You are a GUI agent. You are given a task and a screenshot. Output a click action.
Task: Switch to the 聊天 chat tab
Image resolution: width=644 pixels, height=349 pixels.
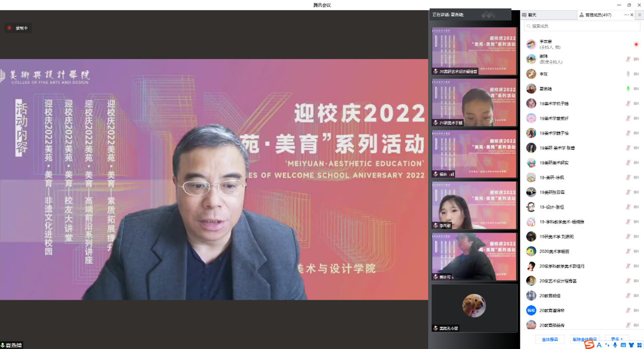coord(532,15)
